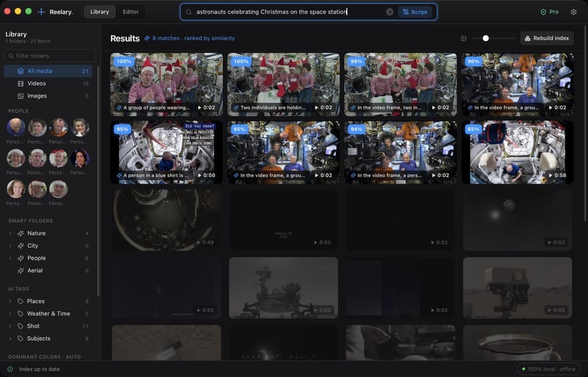Select the first face in the third people row
The image size is (588, 377).
pyautogui.click(x=16, y=188)
